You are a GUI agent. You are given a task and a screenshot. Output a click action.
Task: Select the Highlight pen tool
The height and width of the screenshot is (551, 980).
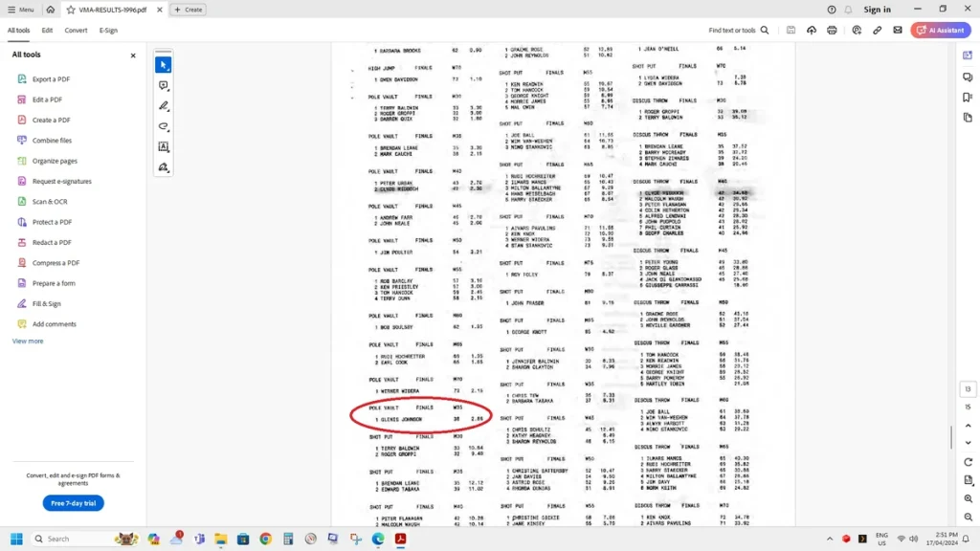coord(164,106)
